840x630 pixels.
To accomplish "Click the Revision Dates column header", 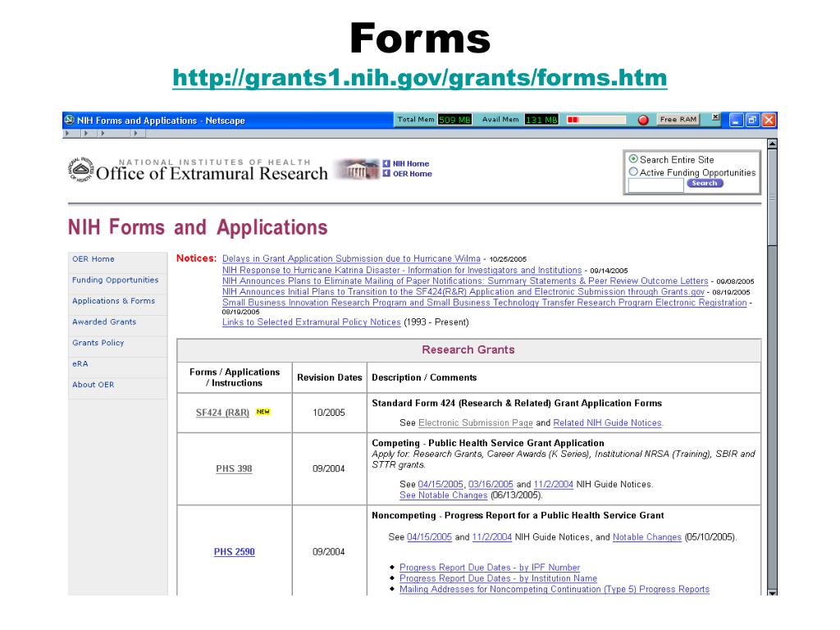I will 330,377.
